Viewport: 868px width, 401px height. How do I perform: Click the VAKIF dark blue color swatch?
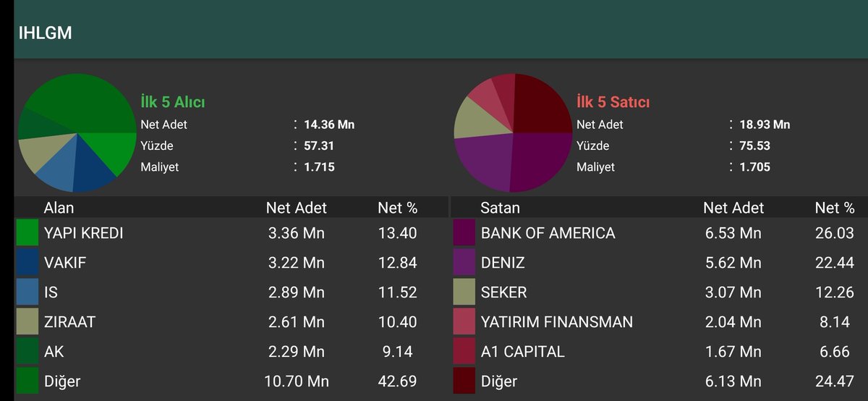[27, 263]
